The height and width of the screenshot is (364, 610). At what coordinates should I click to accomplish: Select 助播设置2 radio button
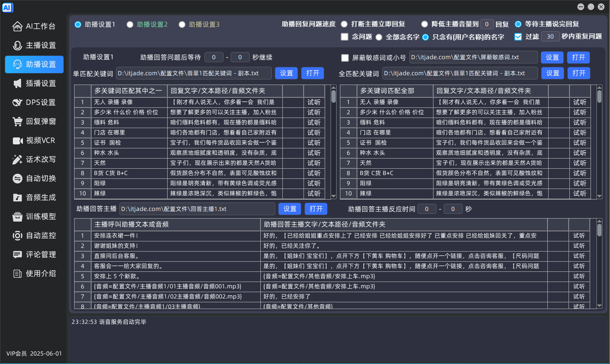(130, 25)
